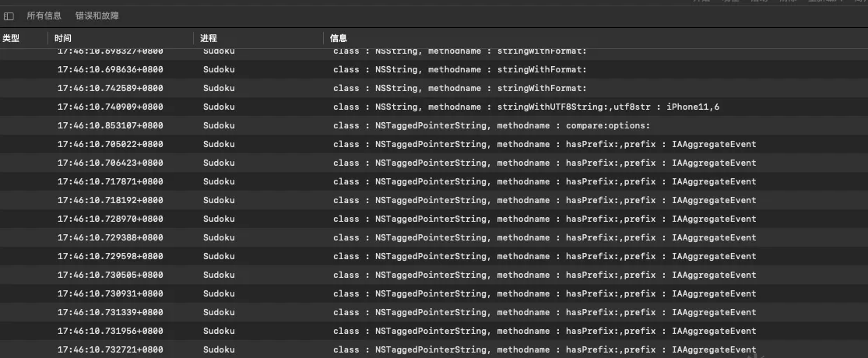
Task: Select hasPrefix: message at 17:46:10.730931
Action: click(x=545, y=293)
